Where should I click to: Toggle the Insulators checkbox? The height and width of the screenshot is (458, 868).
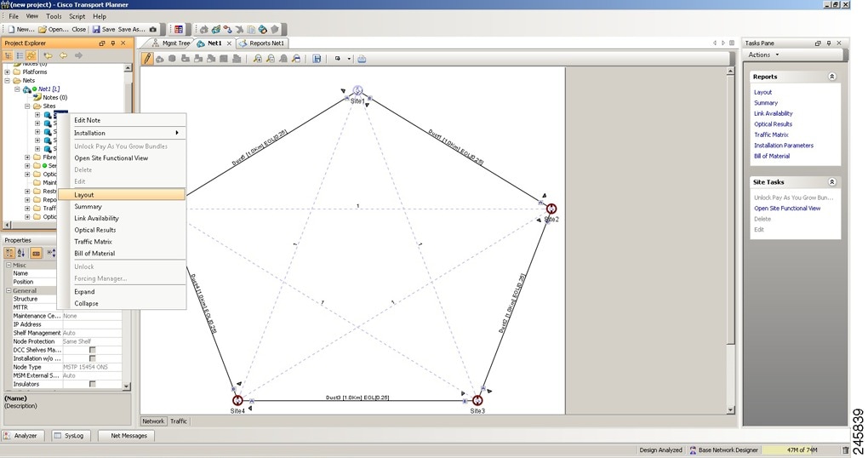pos(93,384)
